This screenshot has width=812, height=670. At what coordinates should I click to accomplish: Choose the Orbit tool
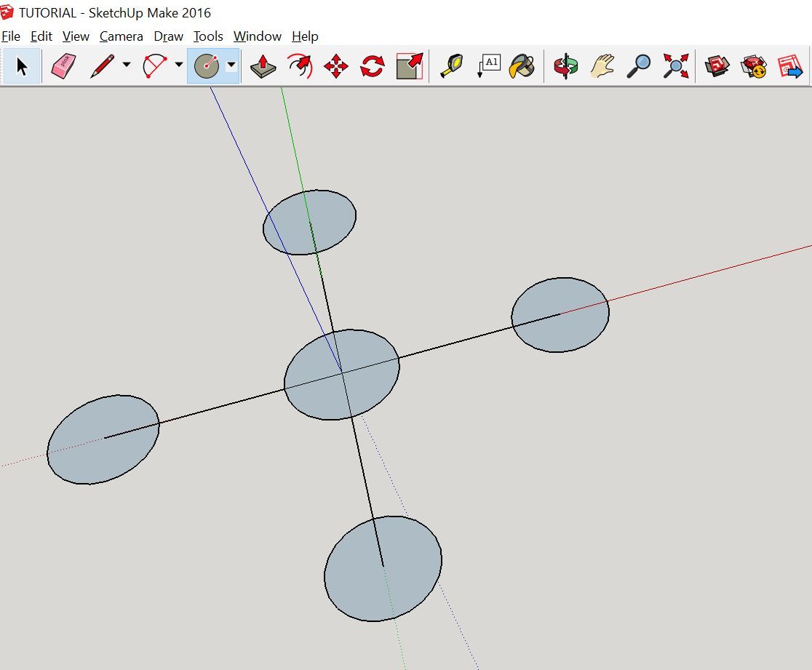pyautogui.click(x=564, y=66)
